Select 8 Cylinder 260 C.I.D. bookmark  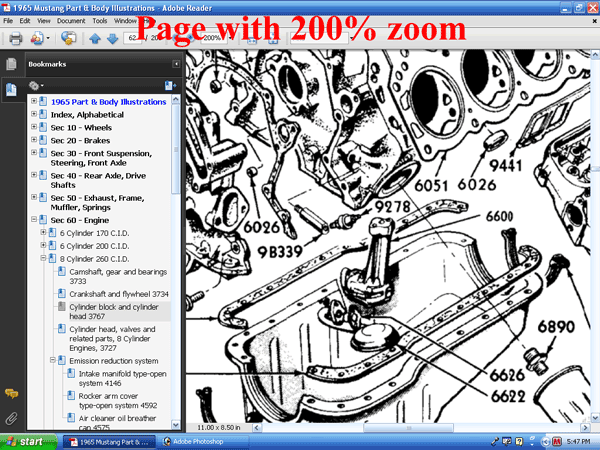[x=94, y=259]
